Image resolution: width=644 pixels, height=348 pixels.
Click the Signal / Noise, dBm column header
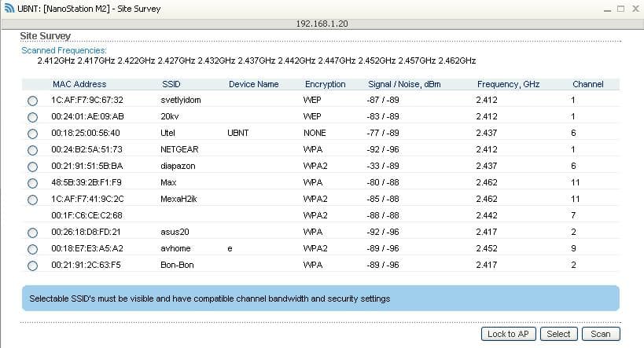(x=404, y=84)
